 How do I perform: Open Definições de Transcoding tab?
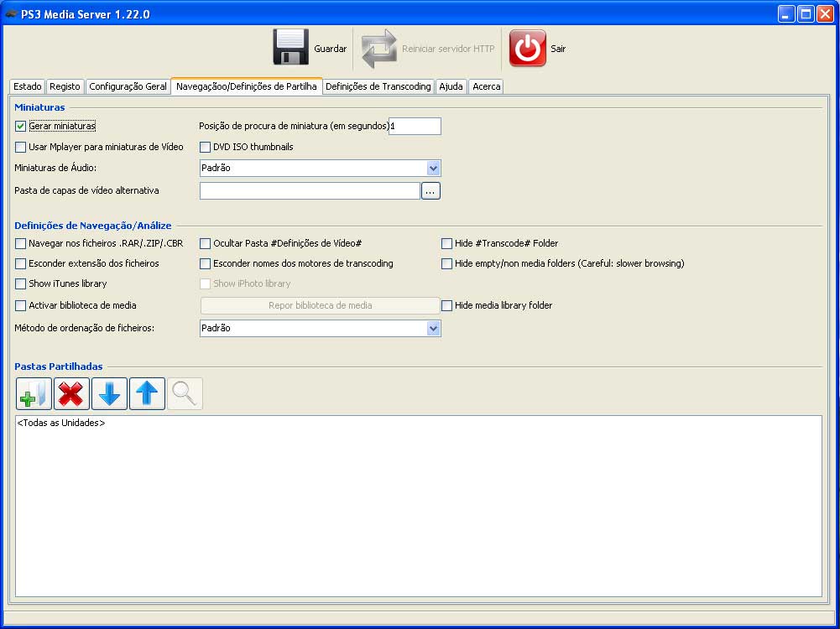[378, 86]
